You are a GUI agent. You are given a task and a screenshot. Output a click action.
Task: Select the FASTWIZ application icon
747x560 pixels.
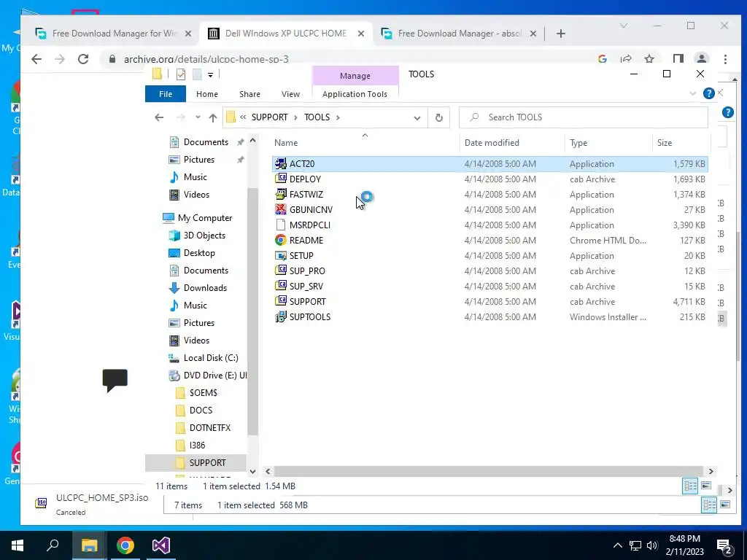click(281, 194)
